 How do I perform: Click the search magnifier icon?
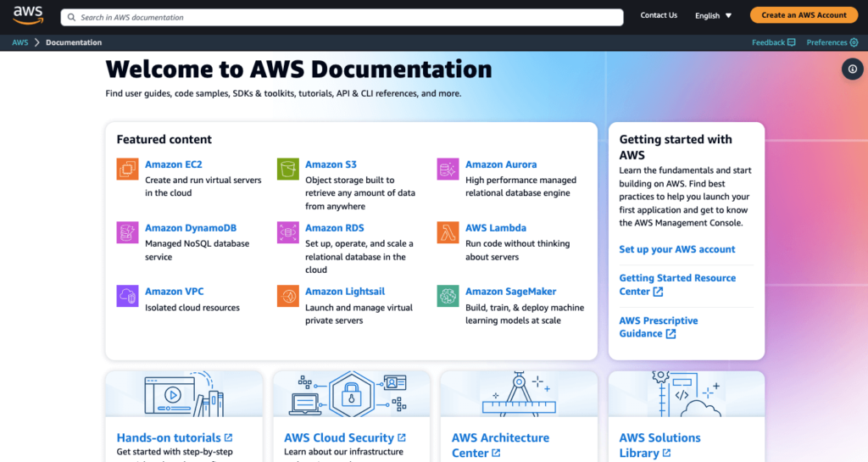point(71,17)
